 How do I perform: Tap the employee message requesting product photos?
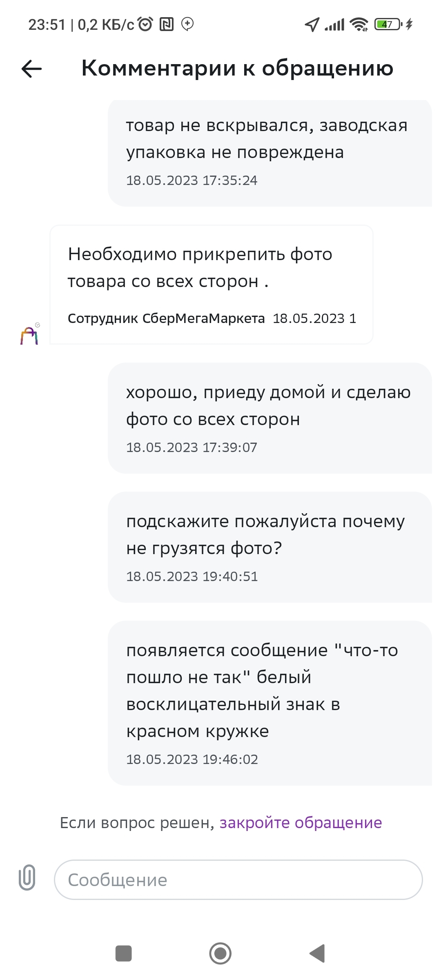click(212, 285)
